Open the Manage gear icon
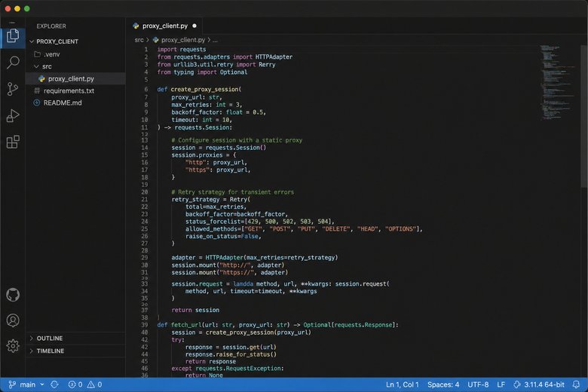This screenshot has height=392, width=588. [13, 346]
